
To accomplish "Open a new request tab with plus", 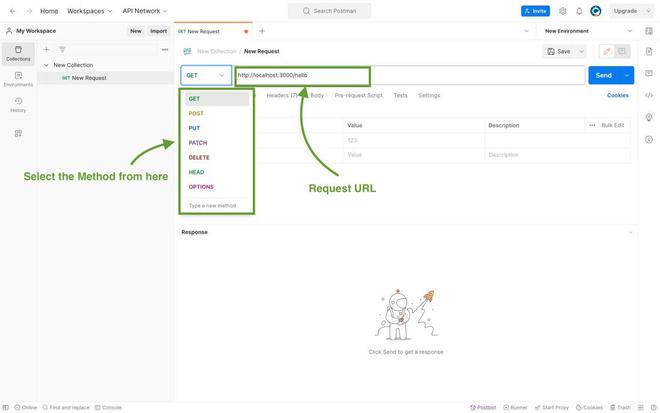I will [262, 31].
